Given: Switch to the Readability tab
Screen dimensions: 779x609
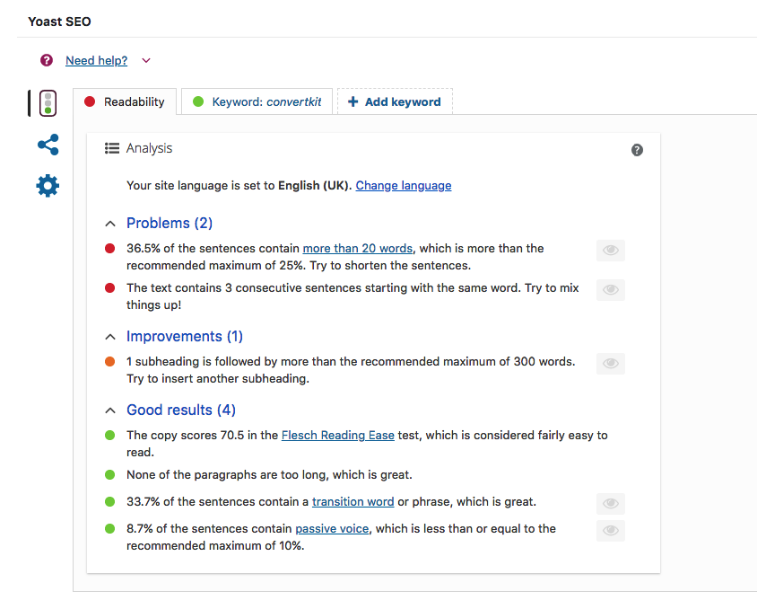Looking at the screenshot, I should [125, 102].
